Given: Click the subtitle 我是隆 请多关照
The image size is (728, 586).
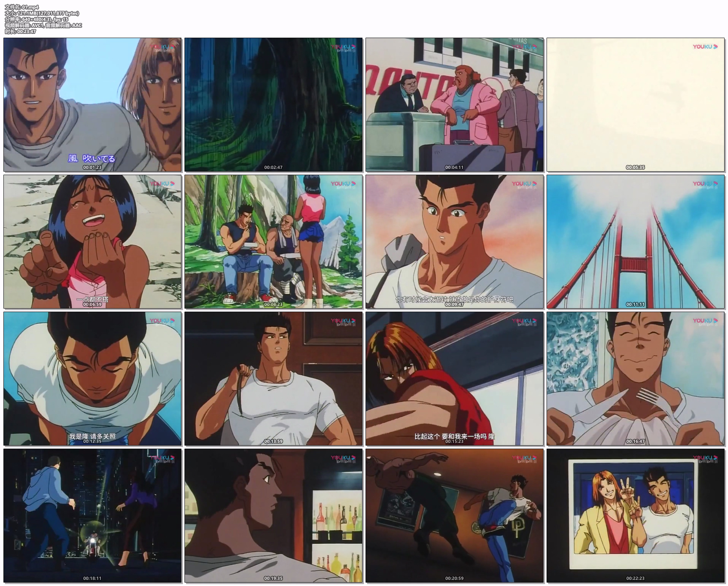Looking at the screenshot, I should coord(92,436).
